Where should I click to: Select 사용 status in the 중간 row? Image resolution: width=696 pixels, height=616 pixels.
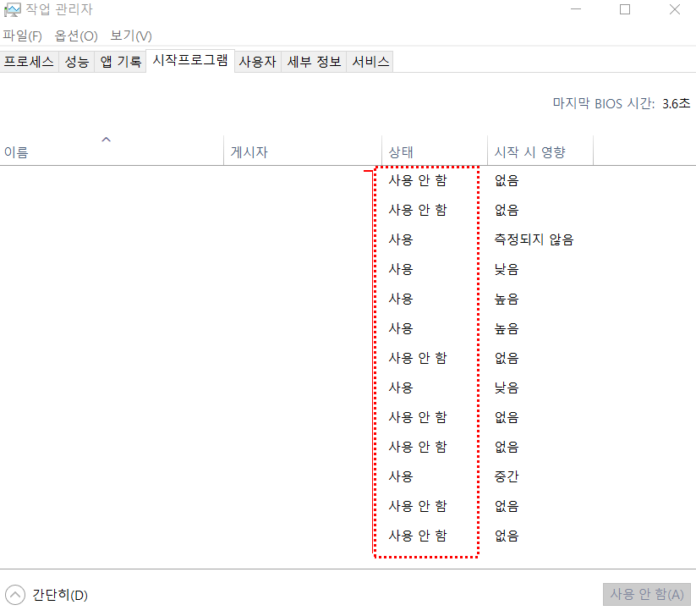pyautogui.click(x=401, y=476)
